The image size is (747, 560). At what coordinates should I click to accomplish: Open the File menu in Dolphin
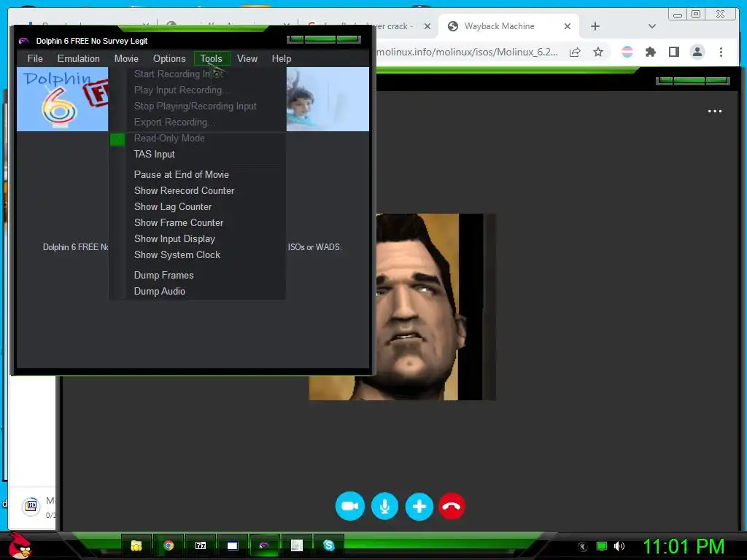coord(35,58)
